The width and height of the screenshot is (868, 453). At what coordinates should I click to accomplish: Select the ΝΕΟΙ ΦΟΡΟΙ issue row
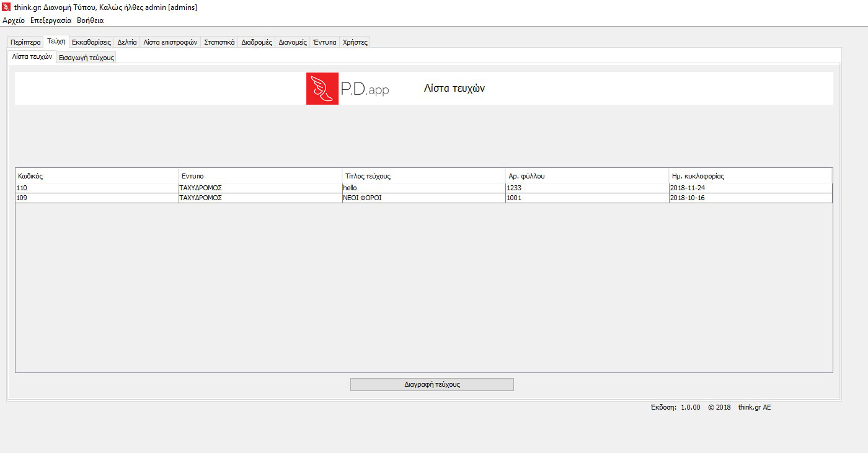pos(423,198)
